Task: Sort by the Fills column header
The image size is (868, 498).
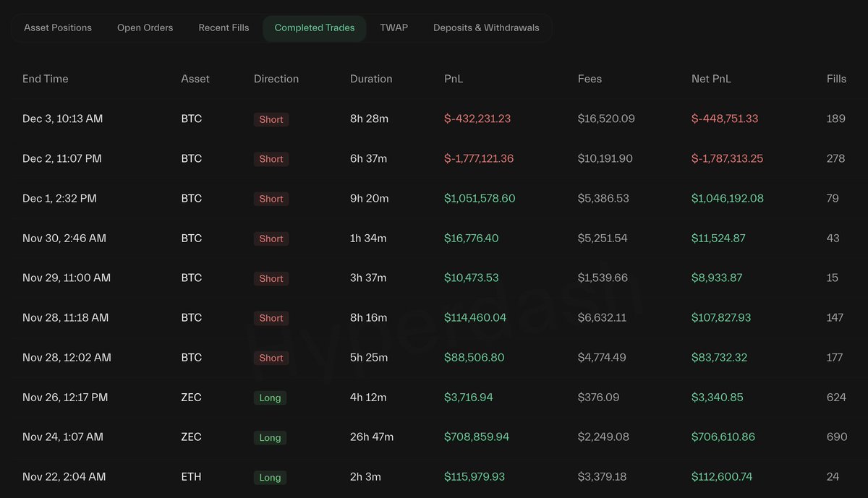Action: [836, 79]
